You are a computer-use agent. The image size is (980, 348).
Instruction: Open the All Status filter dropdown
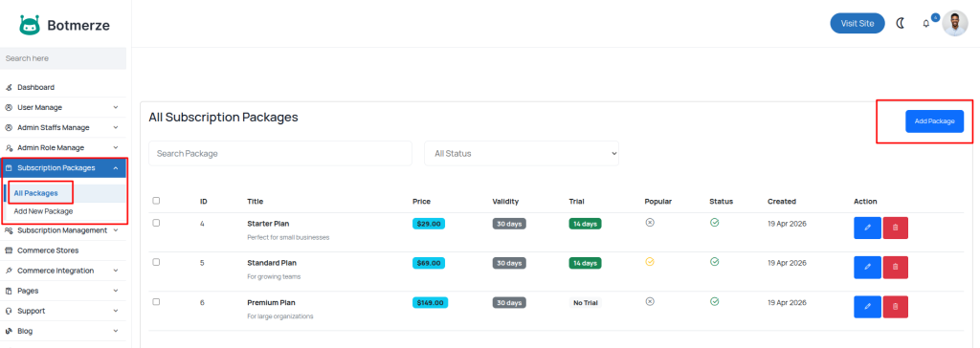pyautogui.click(x=522, y=153)
